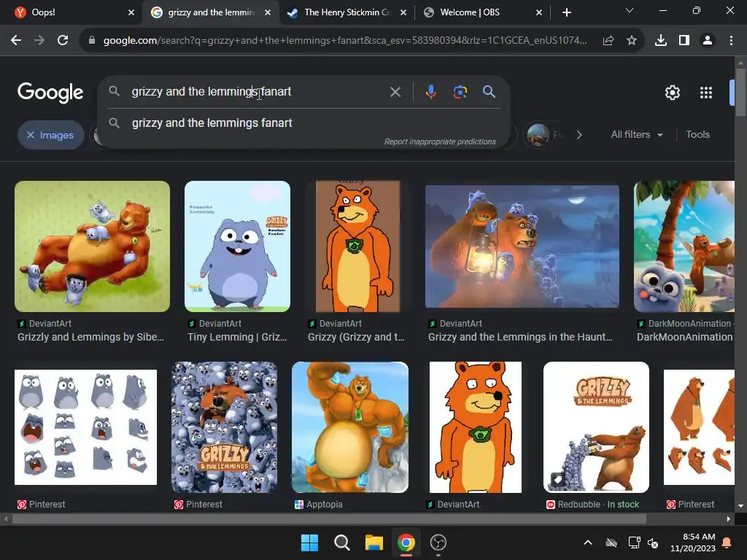This screenshot has height=560, width=747.
Task: Reload the current page
Action: pyautogui.click(x=63, y=41)
